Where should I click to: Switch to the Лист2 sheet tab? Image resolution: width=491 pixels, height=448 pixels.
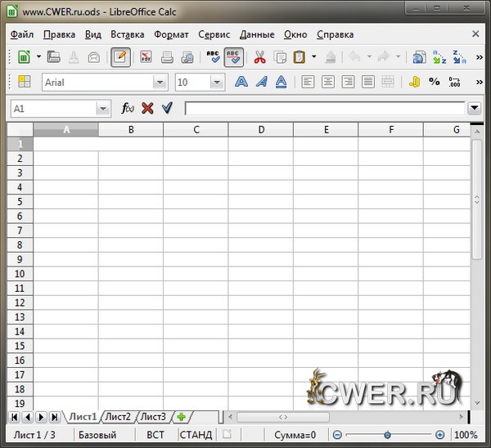[118, 417]
